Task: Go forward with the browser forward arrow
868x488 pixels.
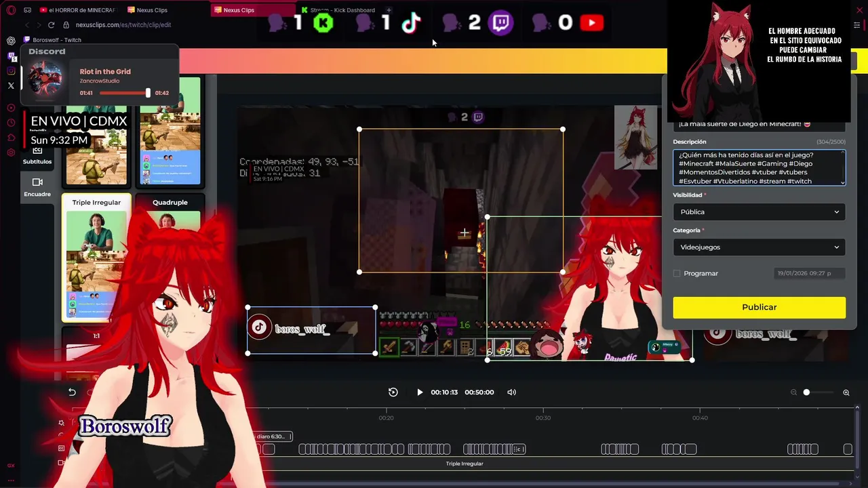Action: point(39,25)
